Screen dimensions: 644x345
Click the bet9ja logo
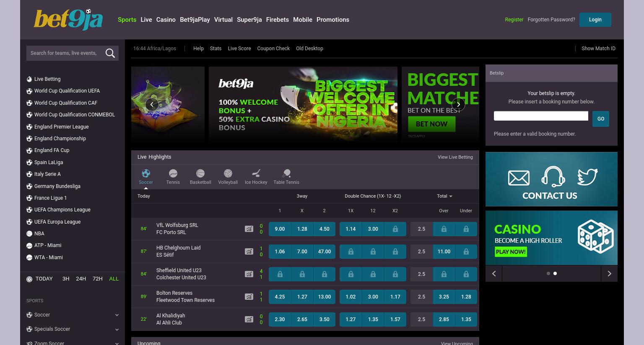(68, 20)
